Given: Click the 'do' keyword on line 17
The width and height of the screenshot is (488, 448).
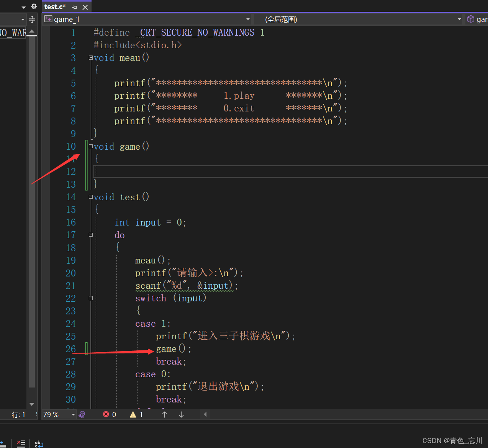Looking at the screenshot, I should point(120,235).
